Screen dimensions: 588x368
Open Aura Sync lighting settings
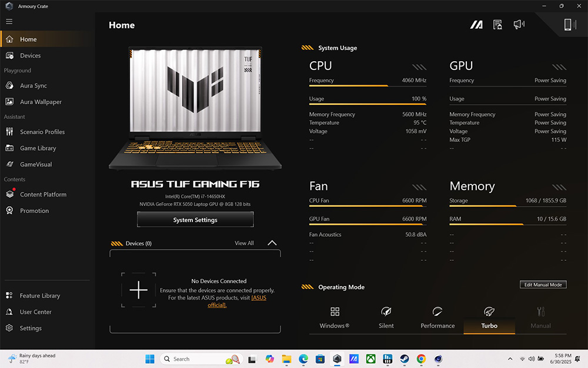click(x=47, y=85)
